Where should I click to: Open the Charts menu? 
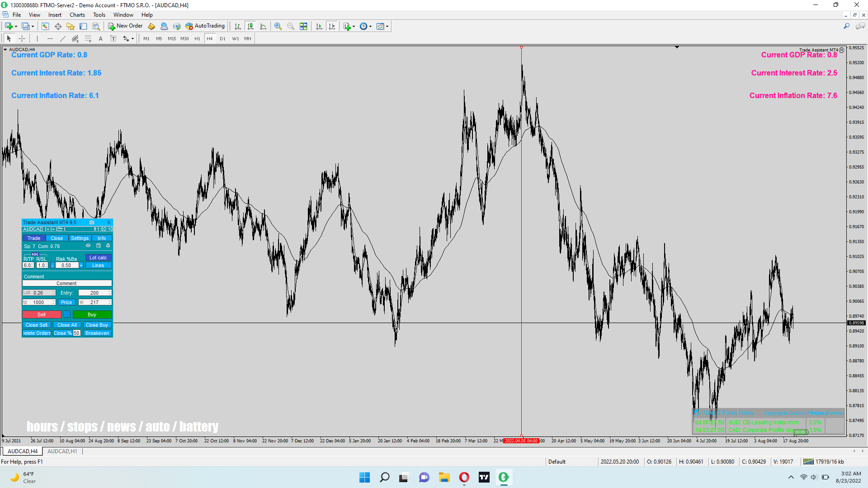coord(77,15)
